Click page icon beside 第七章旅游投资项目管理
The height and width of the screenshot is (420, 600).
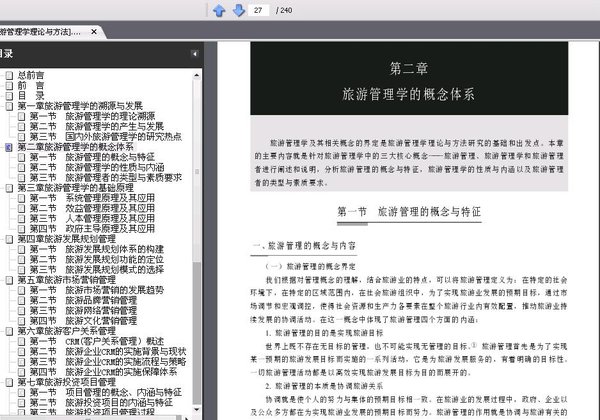pyautogui.click(x=9, y=382)
